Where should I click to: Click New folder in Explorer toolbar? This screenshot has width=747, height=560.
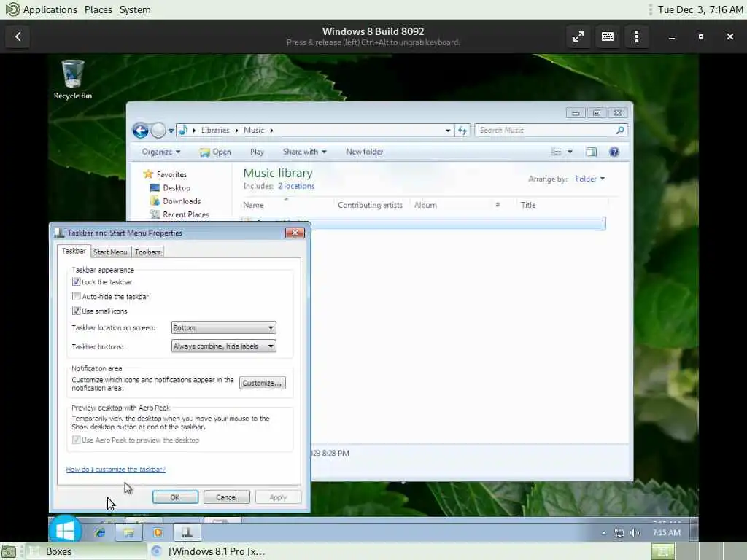tap(365, 152)
